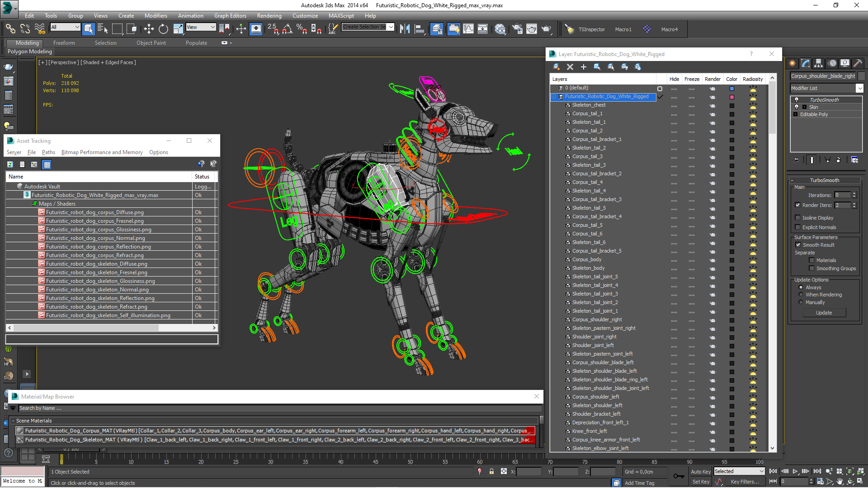Open the MAXScript menu
The height and width of the screenshot is (488, 868).
[x=341, y=15]
